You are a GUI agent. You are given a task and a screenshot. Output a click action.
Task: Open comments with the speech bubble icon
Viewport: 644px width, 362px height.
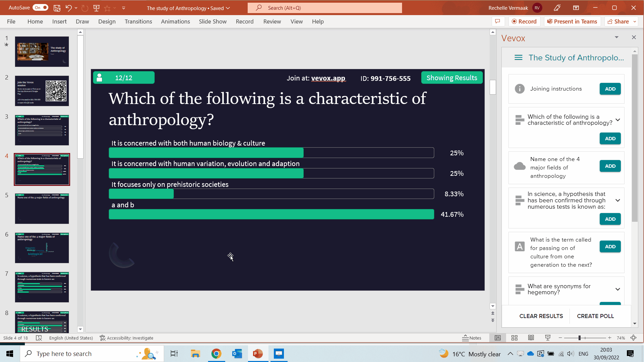click(x=498, y=21)
